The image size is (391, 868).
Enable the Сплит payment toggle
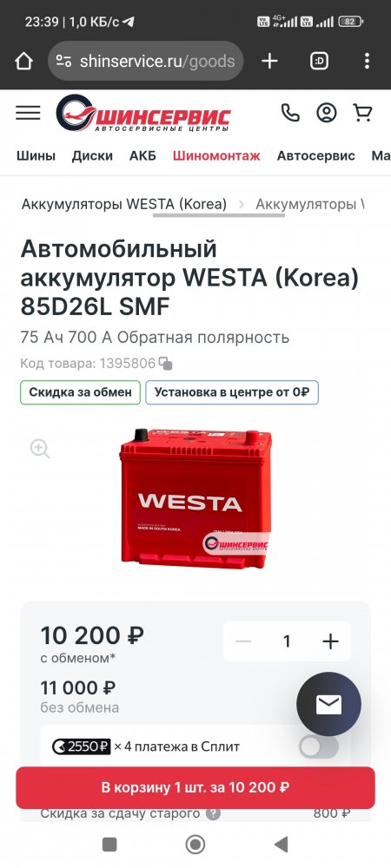click(319, 746)
